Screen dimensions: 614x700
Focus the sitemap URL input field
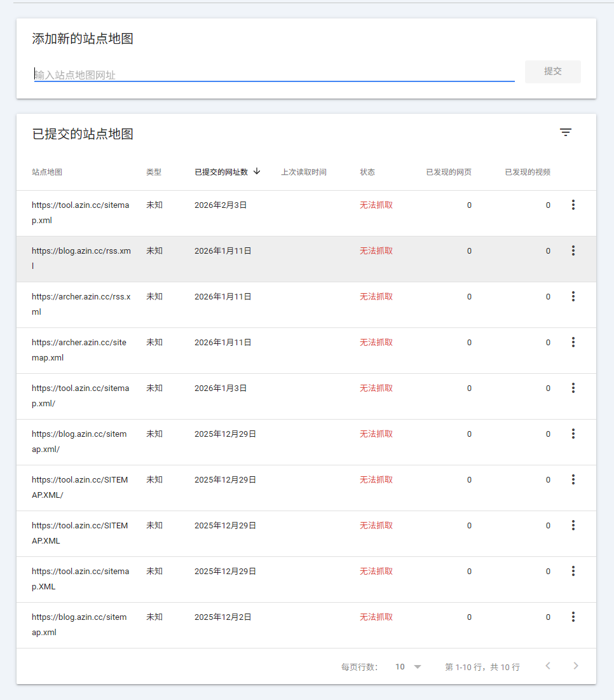(273, 75)
